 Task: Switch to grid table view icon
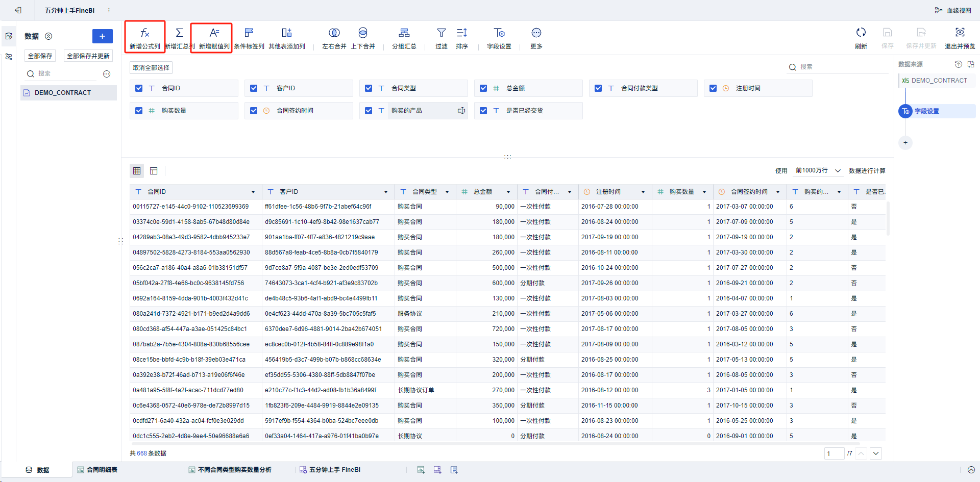(137, 171)
